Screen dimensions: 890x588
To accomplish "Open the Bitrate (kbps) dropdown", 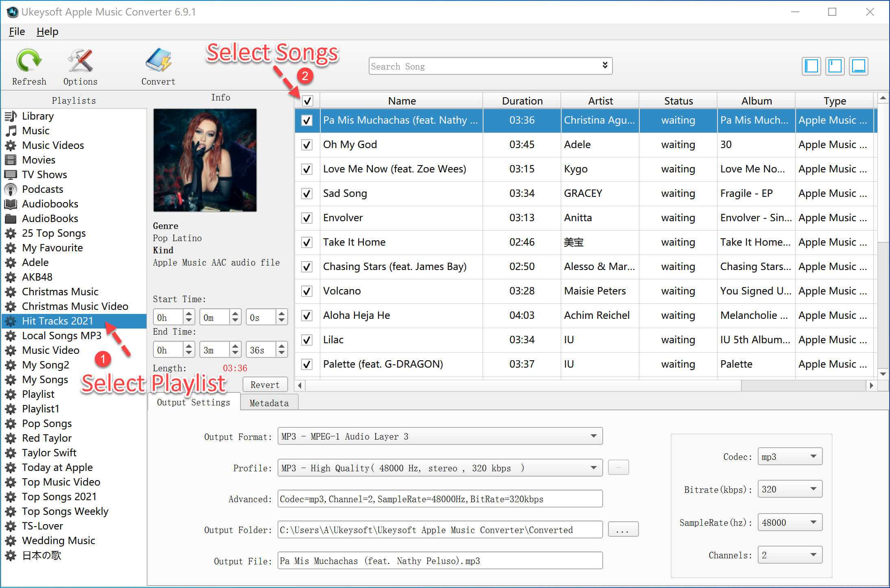I will (x=790, y=489).
